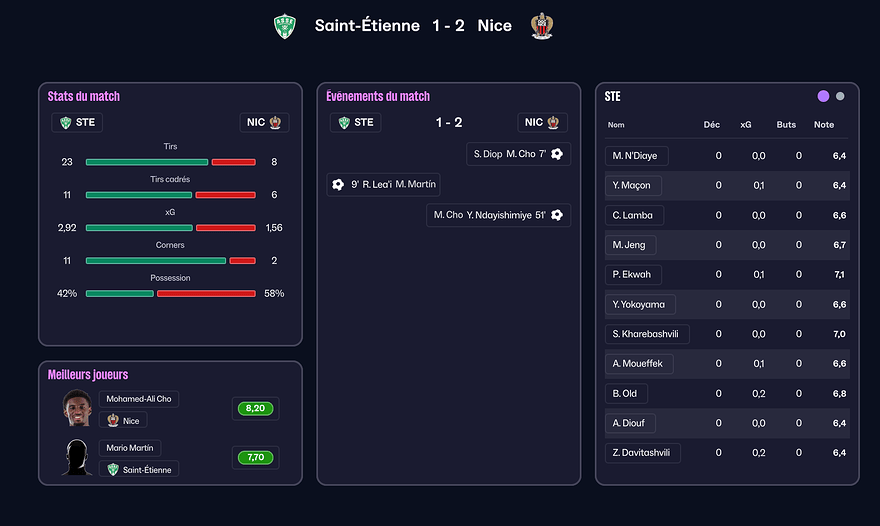The image size is (880, 526).
Task: Click the Déc column header
Action: 711,125
